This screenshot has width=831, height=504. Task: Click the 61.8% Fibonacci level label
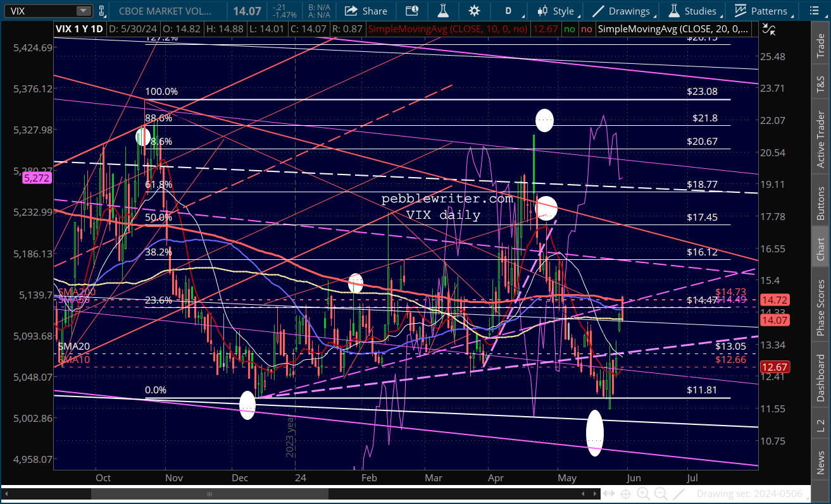point(158,185)
